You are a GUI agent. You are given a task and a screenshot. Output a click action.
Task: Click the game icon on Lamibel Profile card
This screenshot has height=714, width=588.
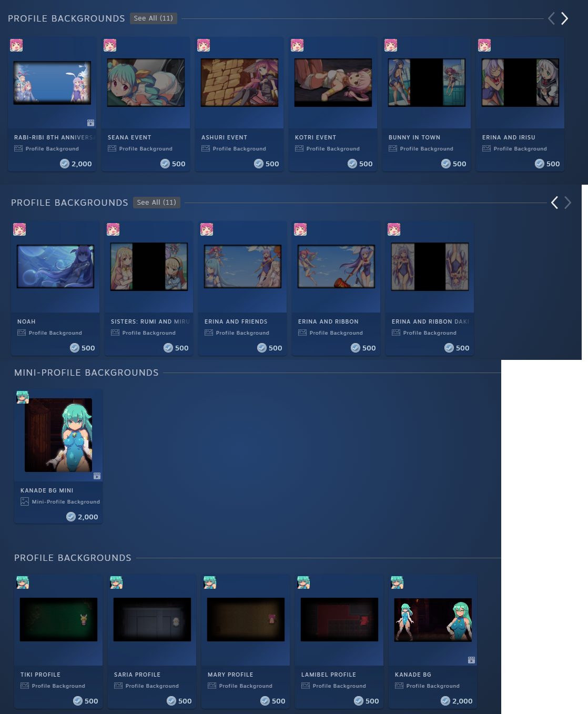click(x=303, y=582)
